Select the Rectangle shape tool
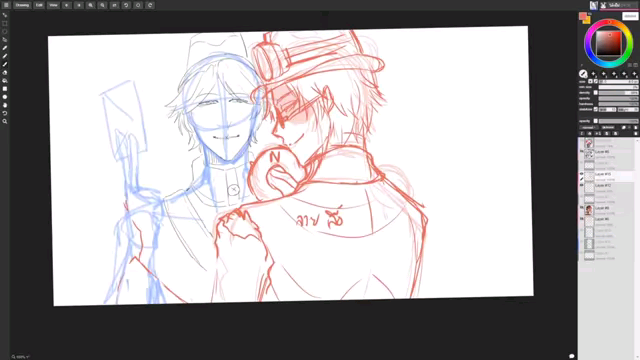The width and height of the screenshot is (640, 360). (5, 89)
